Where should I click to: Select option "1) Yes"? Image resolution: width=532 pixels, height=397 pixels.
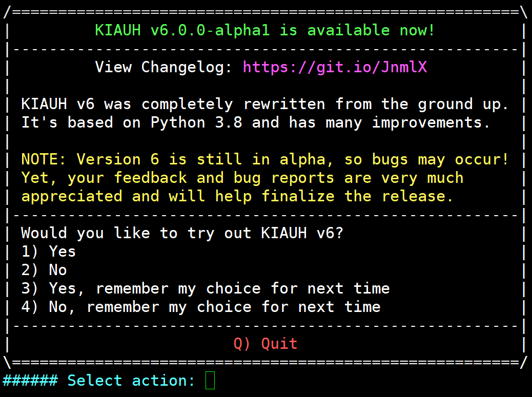tap(48, 252)
